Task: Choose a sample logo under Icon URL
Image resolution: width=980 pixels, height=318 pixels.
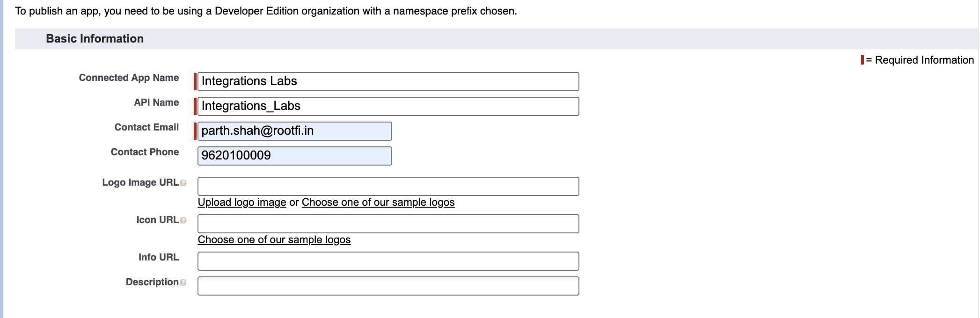Action: 274,239
